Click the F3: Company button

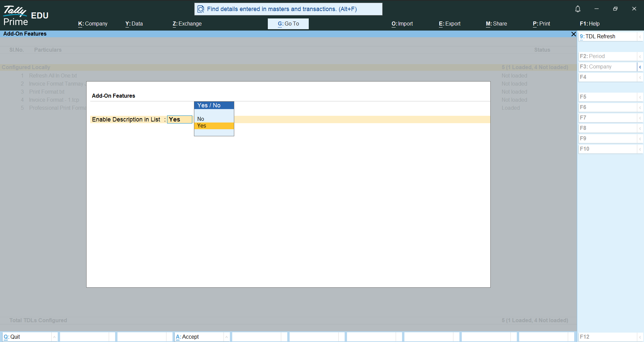coord(607,67)
